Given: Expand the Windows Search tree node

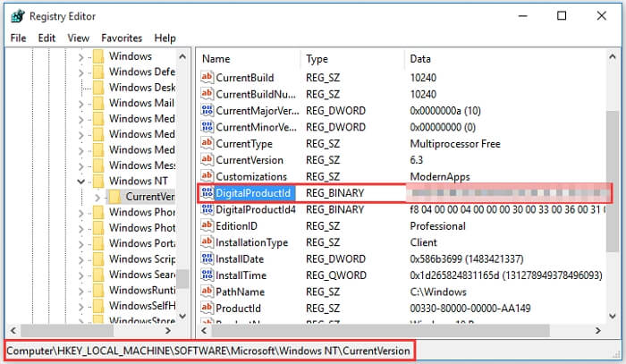Looking at the screenshot, I should tap(81, 275).
